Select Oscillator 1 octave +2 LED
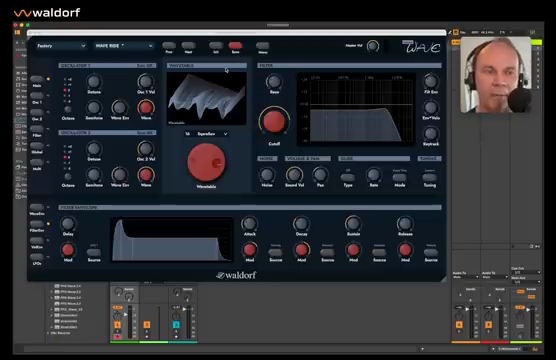Screen dimensions: 556x360 tap(65, 79)
